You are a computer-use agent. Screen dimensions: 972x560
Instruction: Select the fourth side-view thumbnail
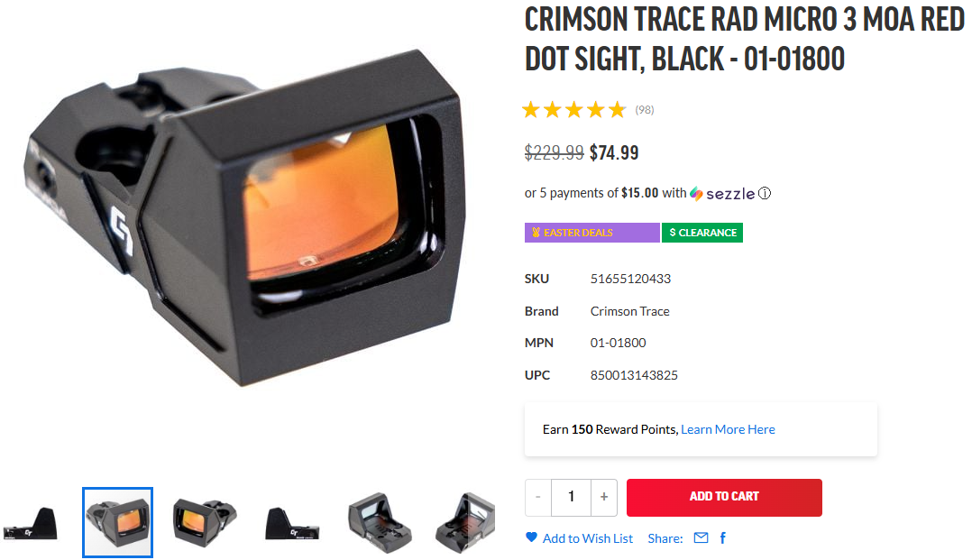coord(292,524)
